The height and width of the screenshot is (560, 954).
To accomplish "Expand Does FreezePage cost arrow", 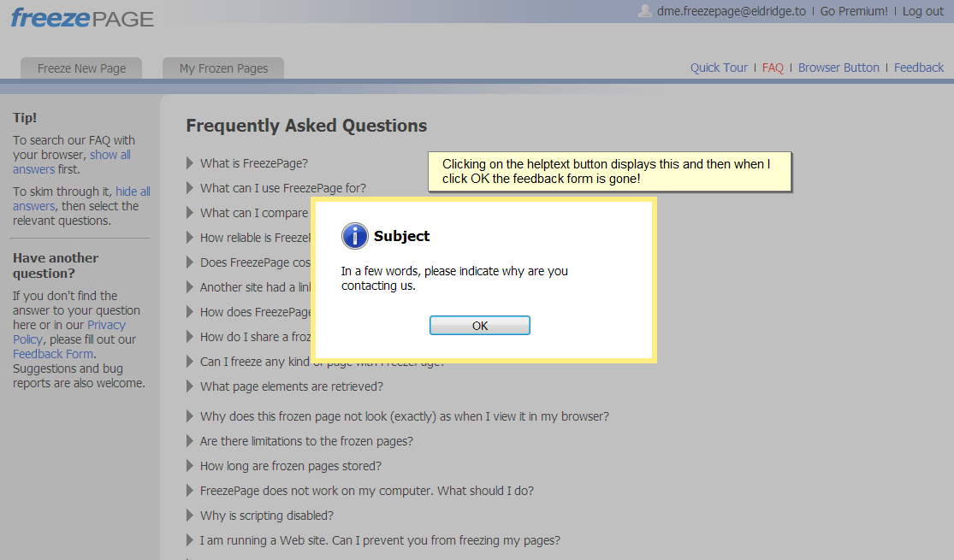I will [x=190, y=262].
